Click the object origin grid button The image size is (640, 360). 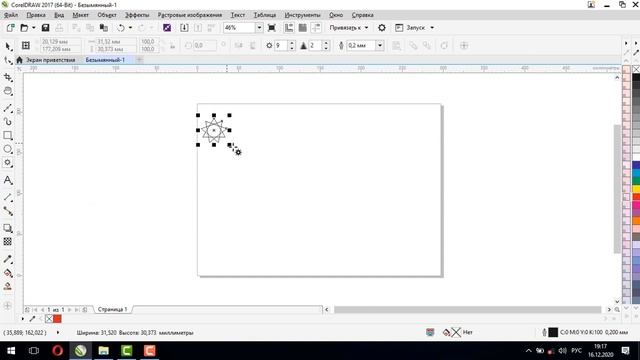click(26, 45)
